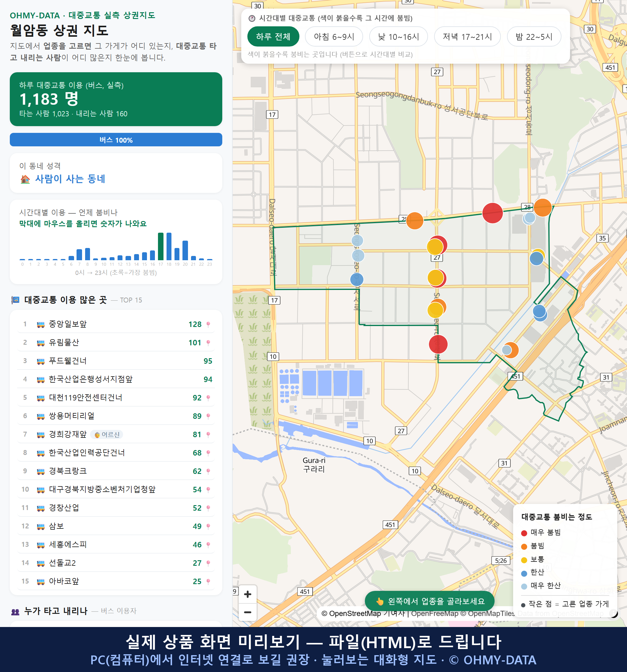Click the pin icon for 경북크랑크
Screen dimensions: 627x672
[x=208, y=471]
